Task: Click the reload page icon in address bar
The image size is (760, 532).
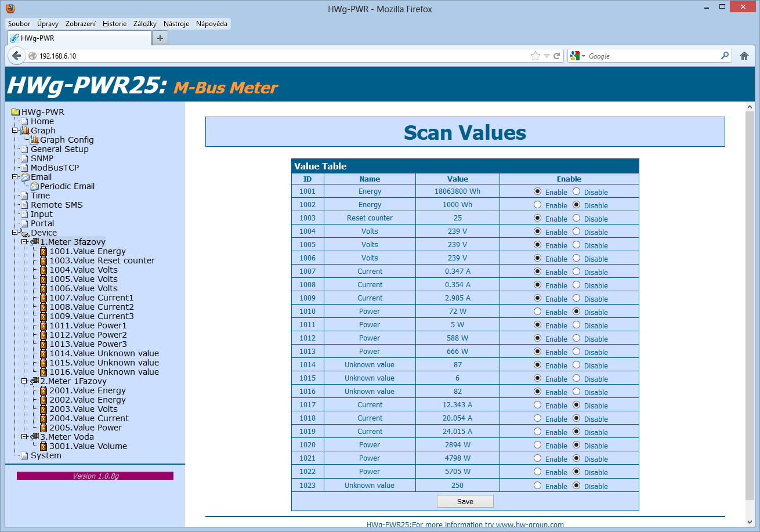Action: [557, 56]
